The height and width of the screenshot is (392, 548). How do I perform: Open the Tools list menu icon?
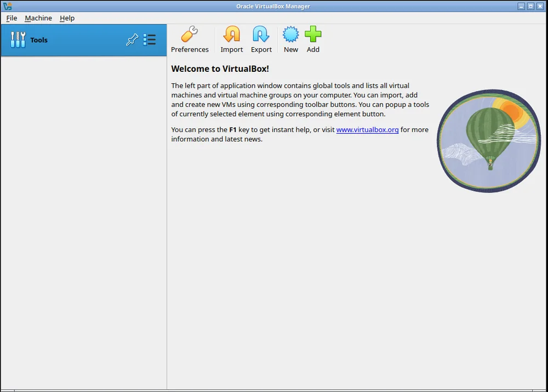coord(150,40)
